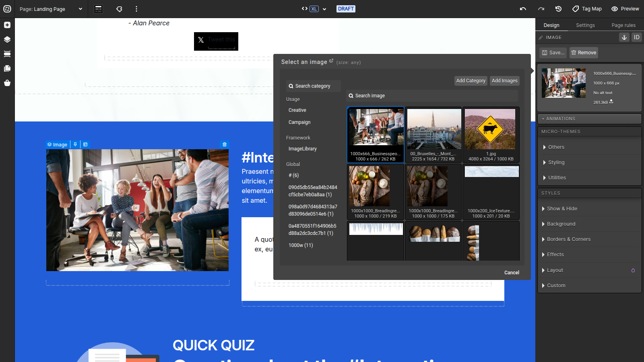Click the Add Category button
The height and width of the screenshot is (362, 644).
pos(471,81)
